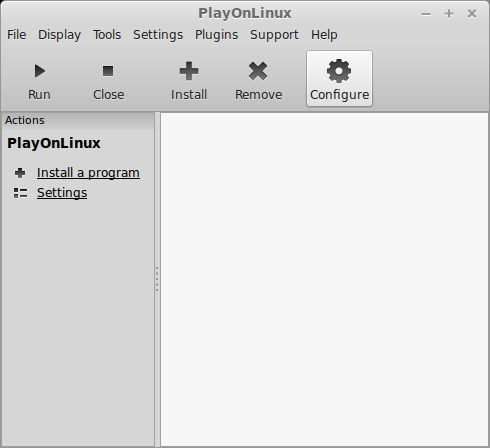Open the Help menu
Image resolution: width=490 pixels, height=448 pixels.
pyautogui.click(x=324, y=35)
